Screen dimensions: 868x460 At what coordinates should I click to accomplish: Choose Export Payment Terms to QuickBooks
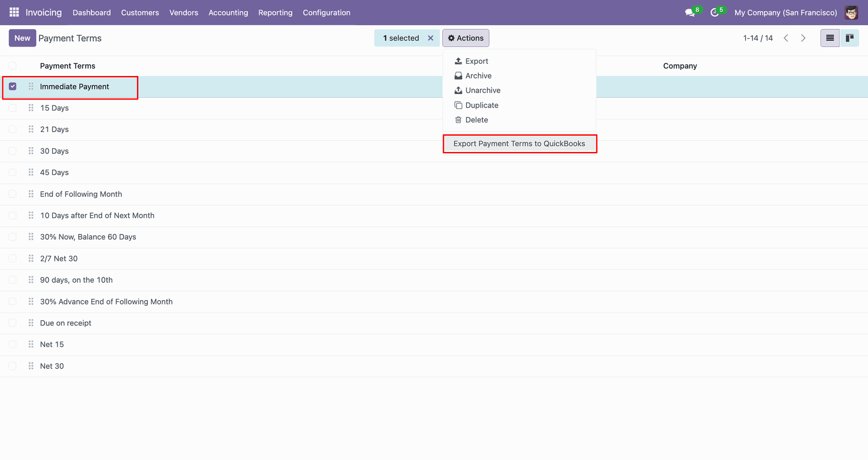(x=519, y=144)
